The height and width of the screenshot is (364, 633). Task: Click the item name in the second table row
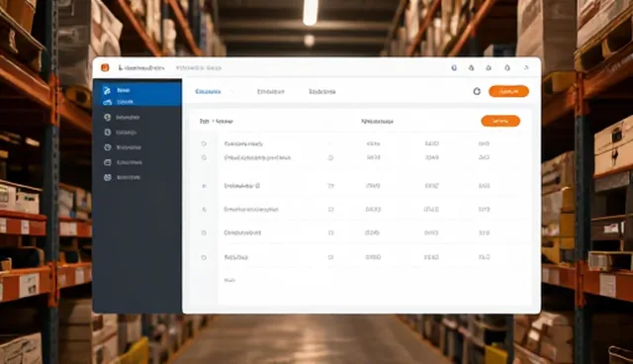coord(257,158)
